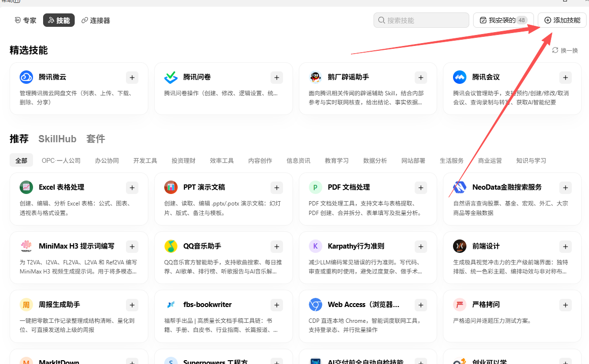589x364 pixels.
Task: Filter skills by 内容创作 category
Action: pyautogui.click(x=260, y=160)
